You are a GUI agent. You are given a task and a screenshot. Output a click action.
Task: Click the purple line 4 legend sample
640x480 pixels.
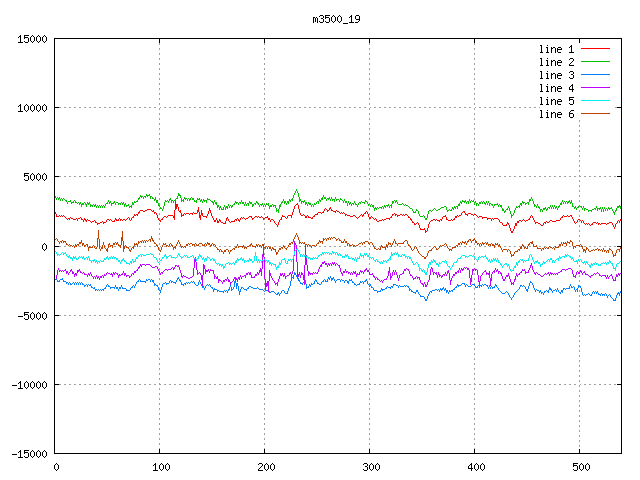[596, 88]
